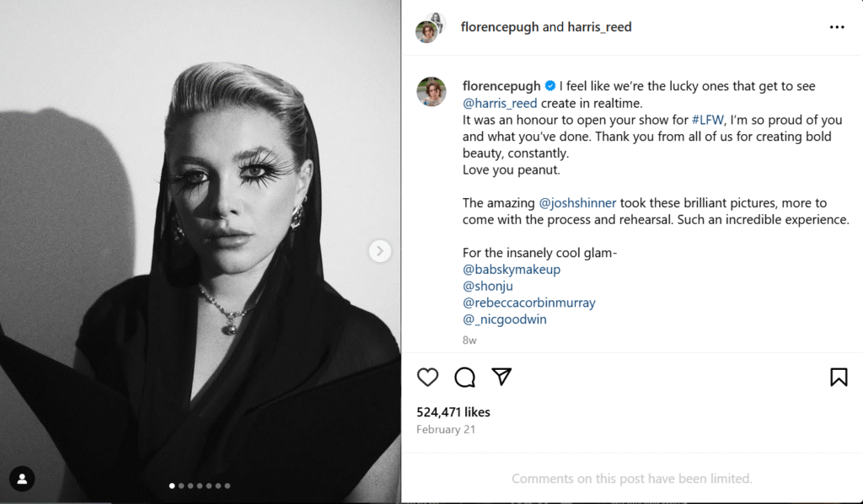Advance carousel with the right arrow
This screenshot has height=504, width=863.
coord(380,251)
